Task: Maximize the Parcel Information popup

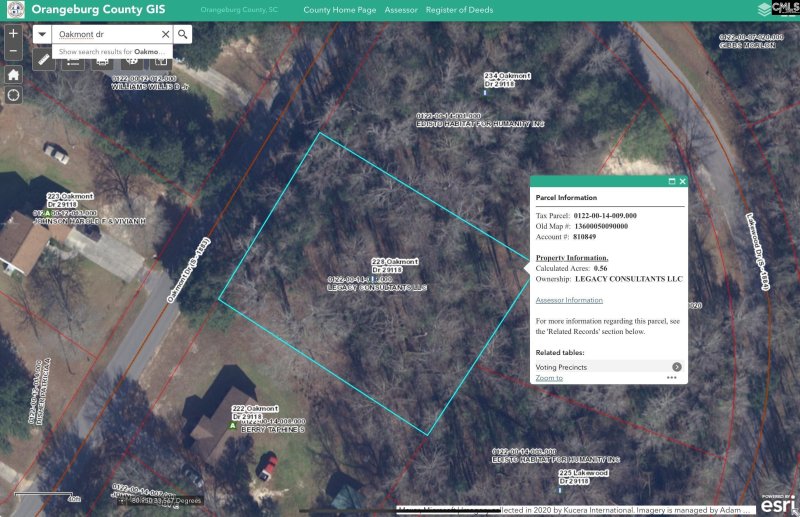Action: click(671, 181)
